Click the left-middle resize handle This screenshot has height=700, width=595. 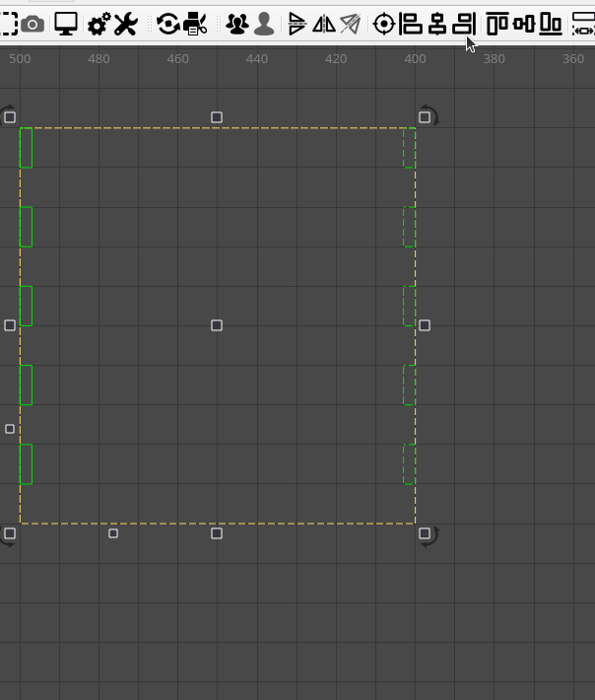[10, 325]
